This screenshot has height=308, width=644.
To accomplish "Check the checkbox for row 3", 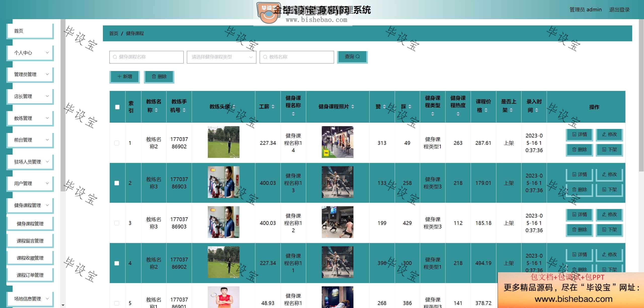I will (x=117, y=223).
